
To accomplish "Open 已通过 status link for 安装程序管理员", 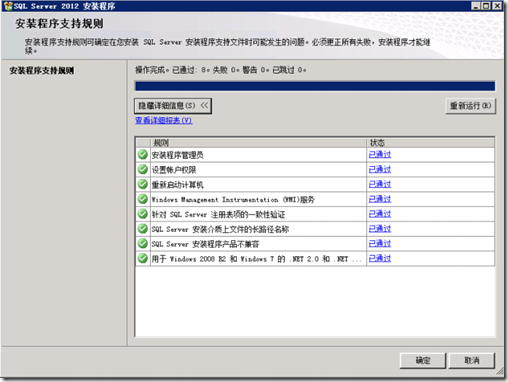I will tap(380, 155).
